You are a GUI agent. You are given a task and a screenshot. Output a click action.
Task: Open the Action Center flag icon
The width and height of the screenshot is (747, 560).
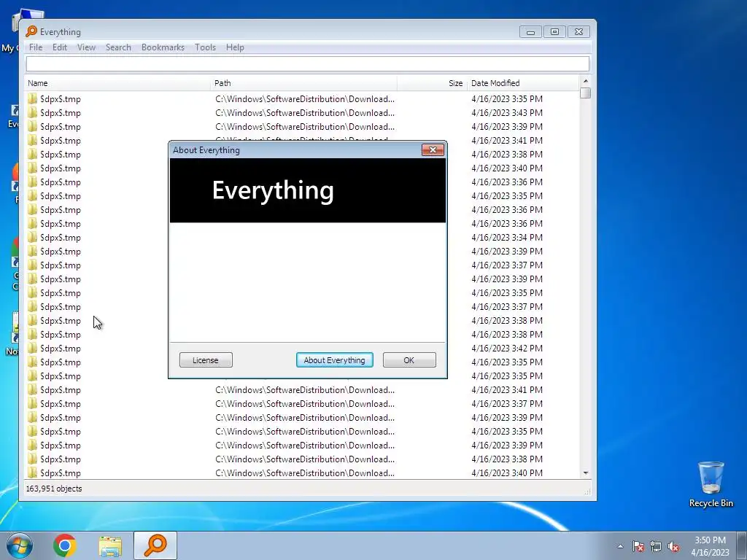638,546
